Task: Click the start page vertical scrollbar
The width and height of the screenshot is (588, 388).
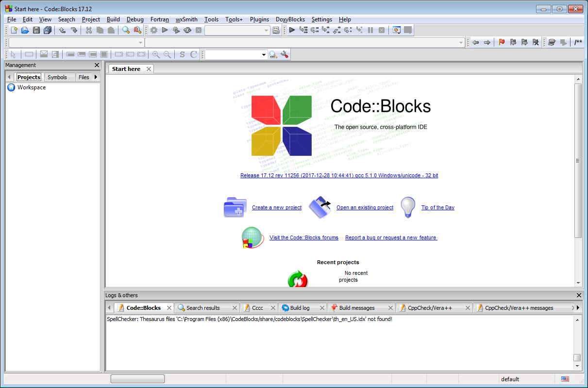Action: [x=578, y=160]
